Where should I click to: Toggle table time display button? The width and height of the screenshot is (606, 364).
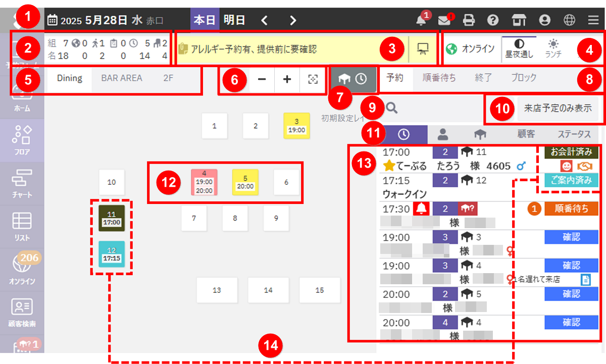coord(353,79)
